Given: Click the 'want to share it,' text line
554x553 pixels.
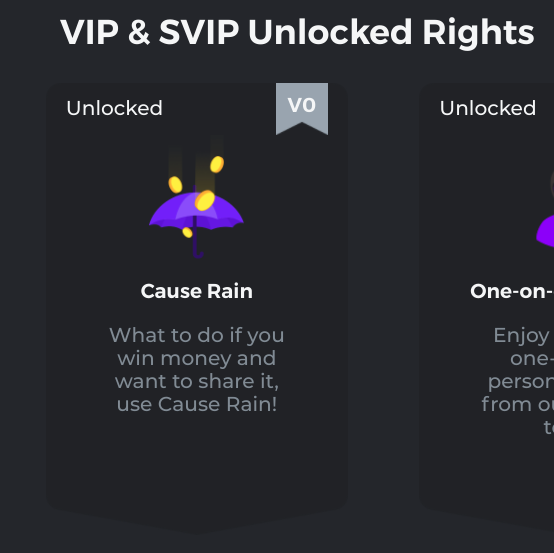Looking at the screenshot, I should tap(196, 382).
